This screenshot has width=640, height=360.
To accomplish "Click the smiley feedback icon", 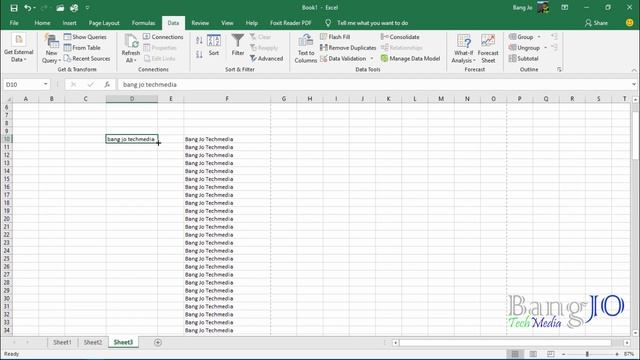I will [x=629, y=23].
